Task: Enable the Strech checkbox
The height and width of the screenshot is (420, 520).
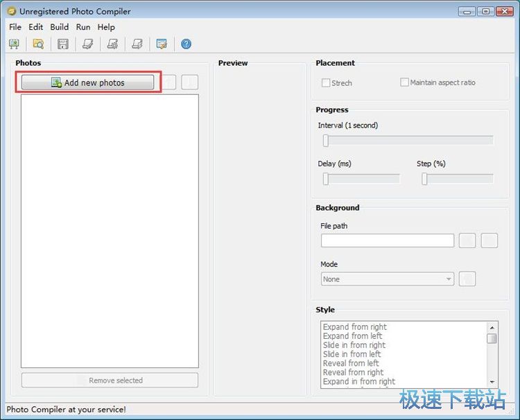Action: 326,82
